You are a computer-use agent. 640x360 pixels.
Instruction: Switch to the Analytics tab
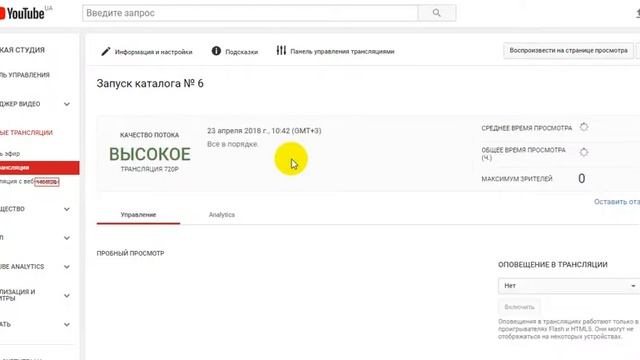[x=222, y=215]
